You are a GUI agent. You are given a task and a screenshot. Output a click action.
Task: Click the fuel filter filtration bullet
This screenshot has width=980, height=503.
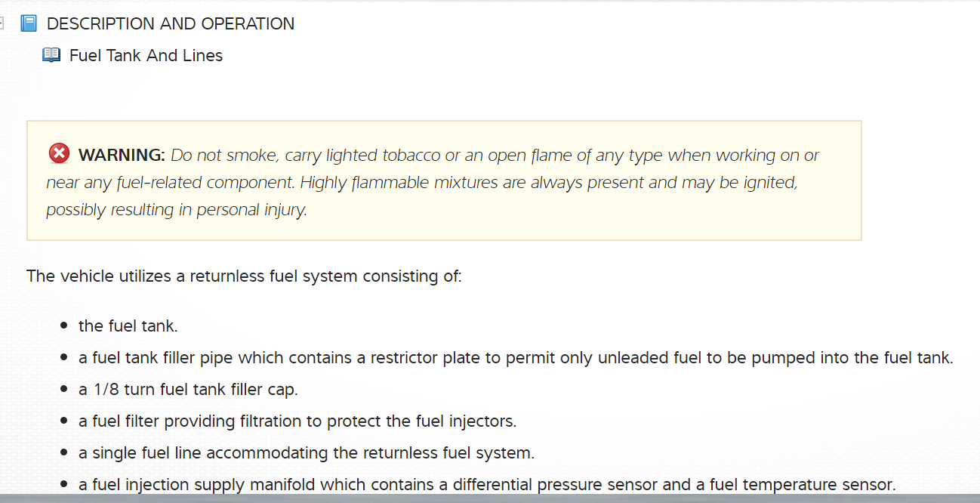(297, 421)
